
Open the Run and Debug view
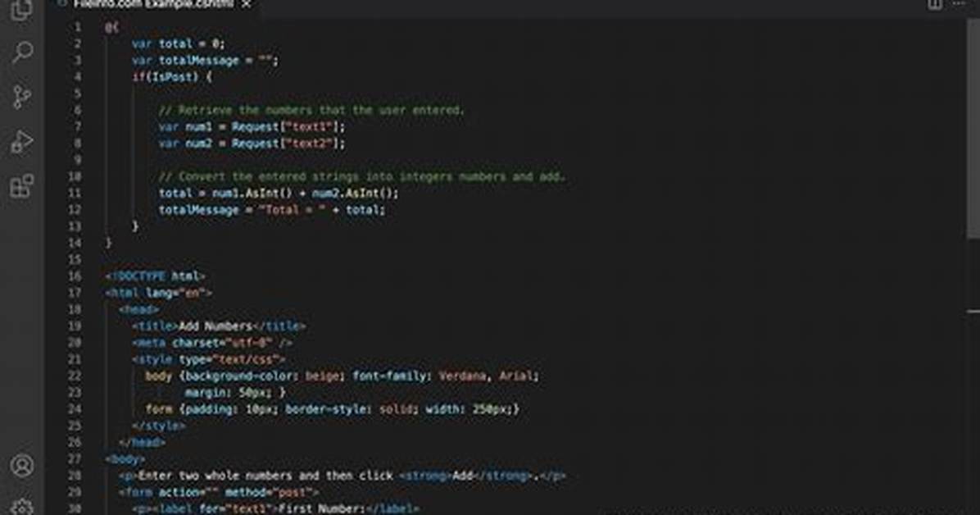tap(22, 142)
